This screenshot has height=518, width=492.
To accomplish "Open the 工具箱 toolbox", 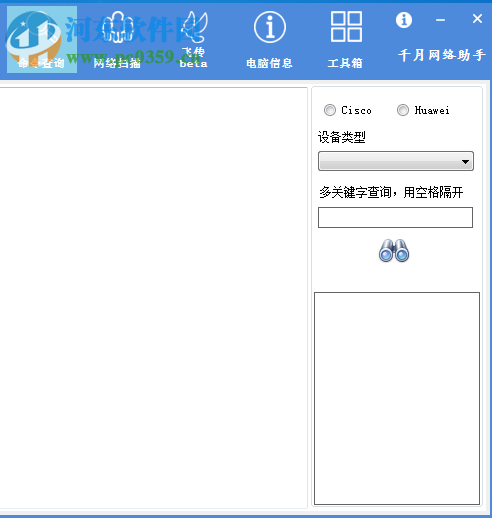I will (x=345, y=39).
